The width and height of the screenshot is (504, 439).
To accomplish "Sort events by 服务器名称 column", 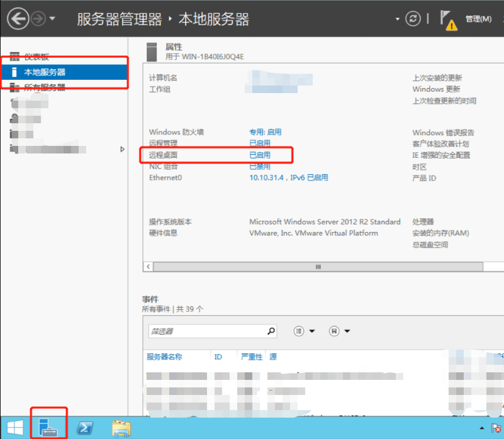I will [164, 357].
